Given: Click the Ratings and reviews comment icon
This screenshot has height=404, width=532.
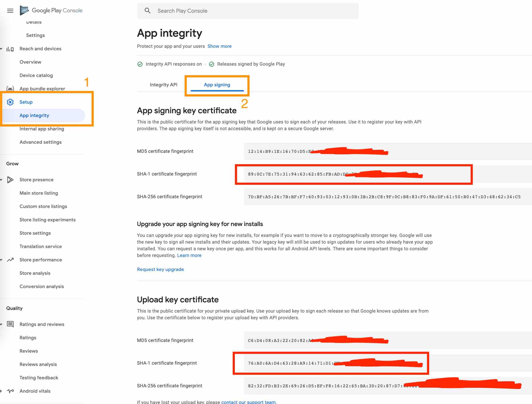Looking at the screenshot, I should (x=10, y=324).
